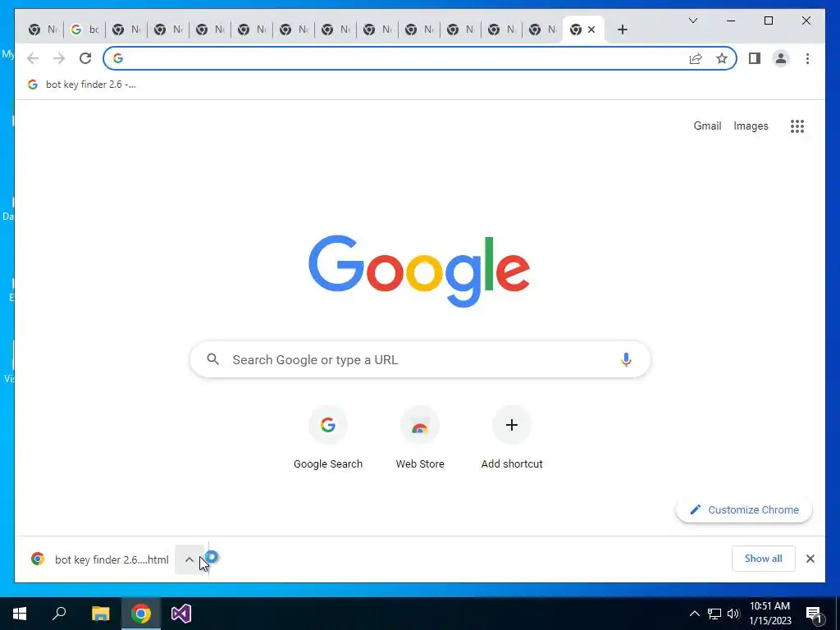The width and height of the screenshot is (840, 630).
Task: Bookmark this tab with the star
Action: [722, 58]
